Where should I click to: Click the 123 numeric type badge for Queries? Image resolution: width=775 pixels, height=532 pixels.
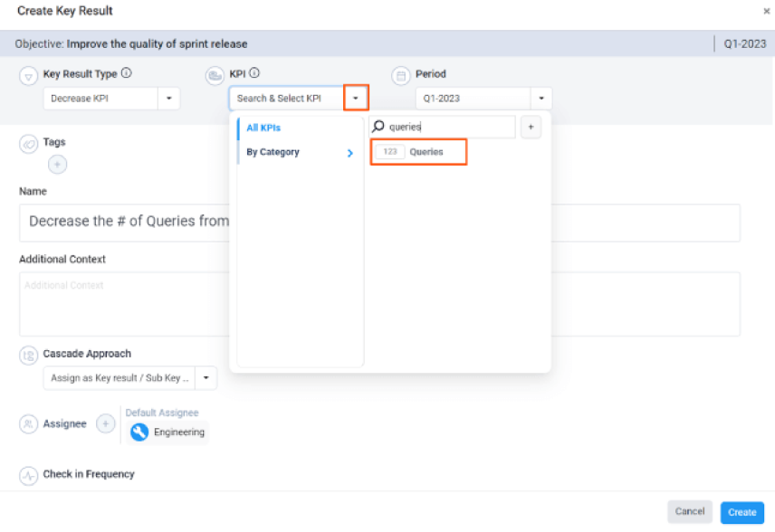390,152
